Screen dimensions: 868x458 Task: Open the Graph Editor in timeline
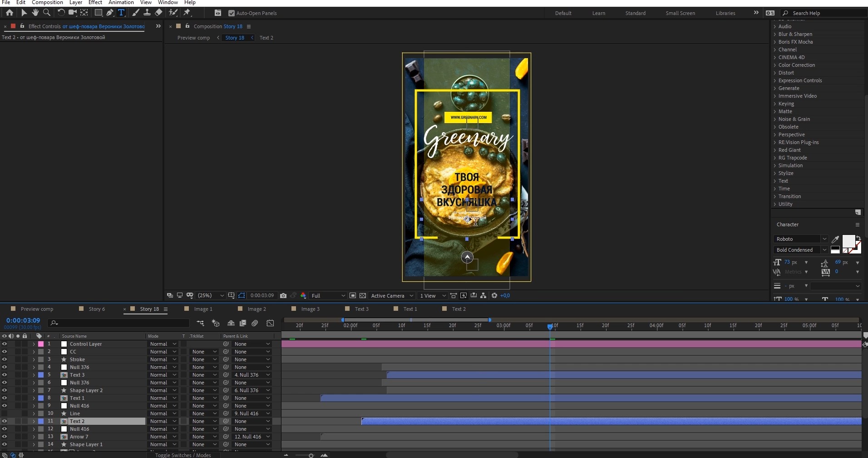pyautogui.click(x=270, y=323)
